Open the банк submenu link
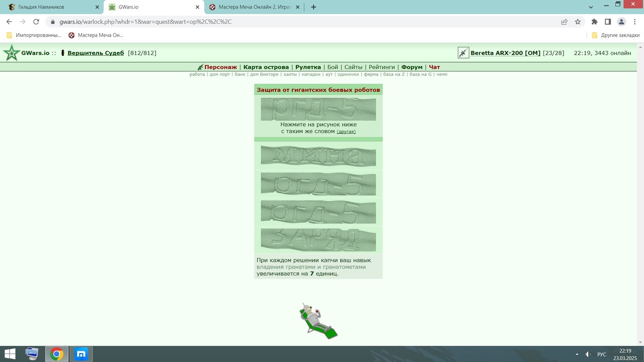The height and width of the screenshot is (362, 644). (240, 74)
